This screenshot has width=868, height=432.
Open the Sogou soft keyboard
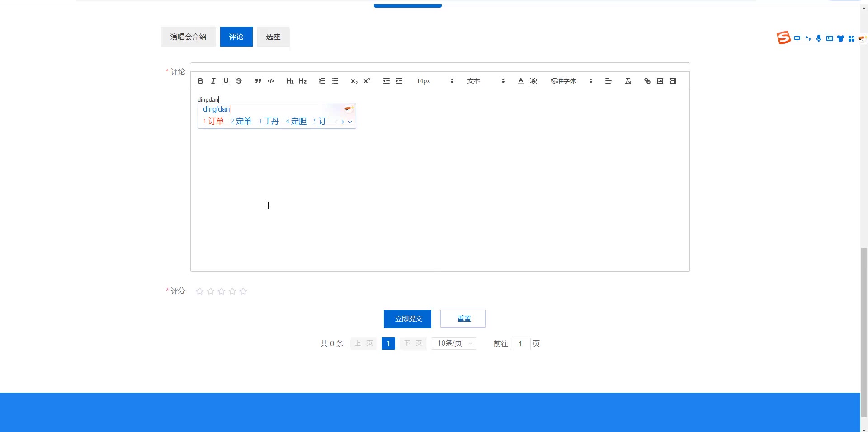(830, 38)
